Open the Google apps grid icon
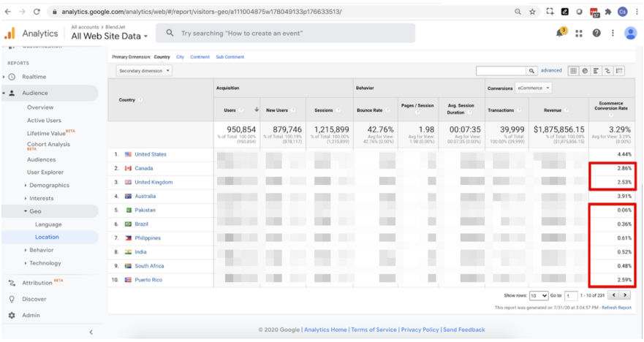The height and width of the screenshot is (342, 644). [579, 34]
